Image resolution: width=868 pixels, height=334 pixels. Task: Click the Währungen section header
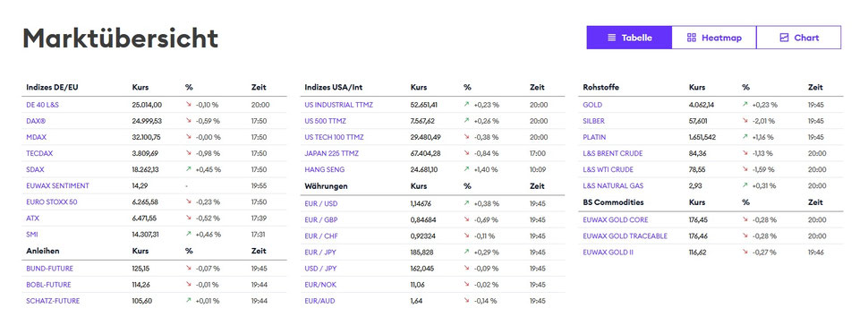(326, 186)
